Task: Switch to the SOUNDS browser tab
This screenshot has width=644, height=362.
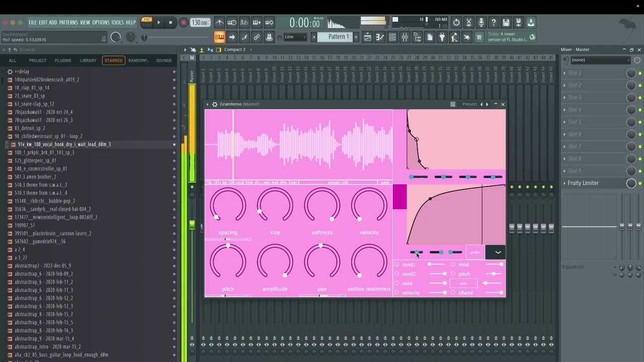Action: point(164,60)
